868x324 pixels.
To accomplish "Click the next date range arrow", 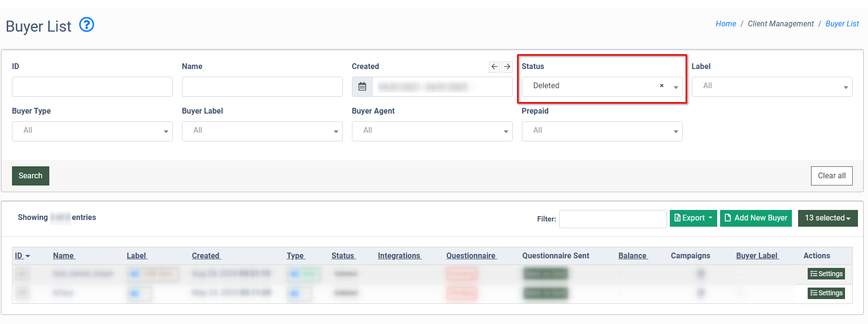I will (x=507, y=67).
